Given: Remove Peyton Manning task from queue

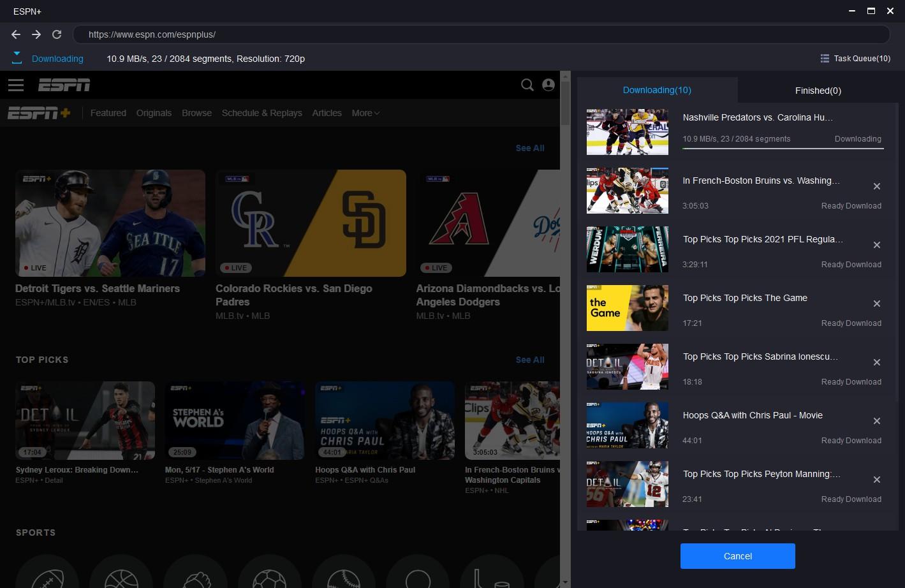Looking at the screenshot, I should [x=877, y=480].
